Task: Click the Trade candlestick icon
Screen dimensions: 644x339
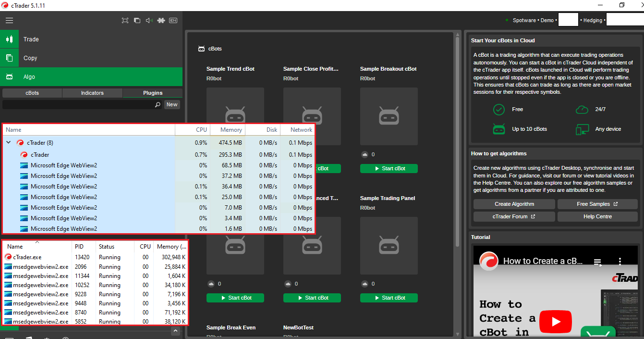Action: coord(9,39)
